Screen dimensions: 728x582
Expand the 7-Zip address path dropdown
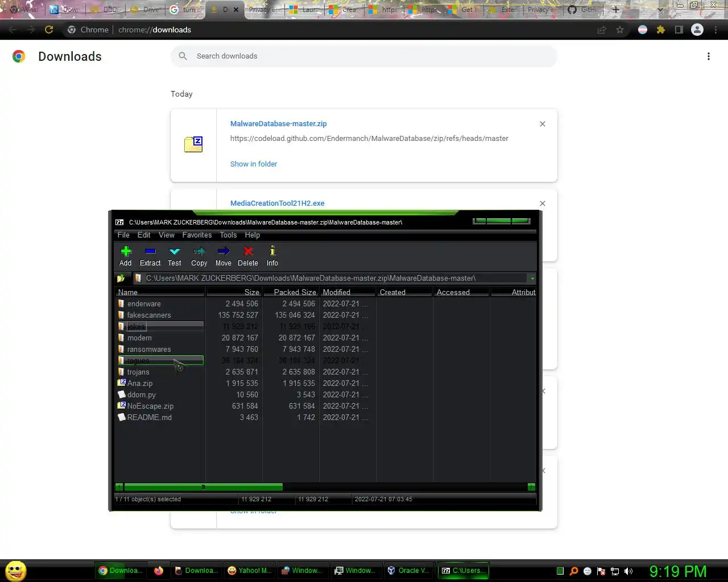532,278
